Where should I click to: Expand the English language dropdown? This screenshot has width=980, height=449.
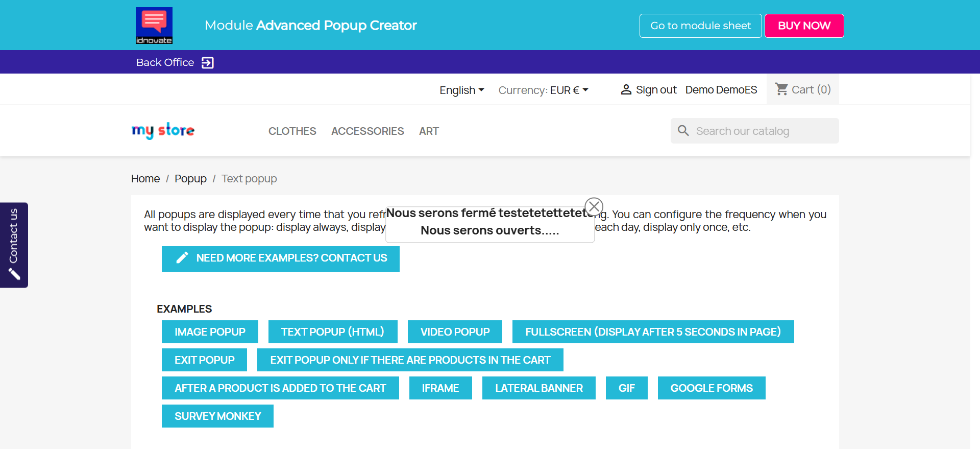pos(461,90)
